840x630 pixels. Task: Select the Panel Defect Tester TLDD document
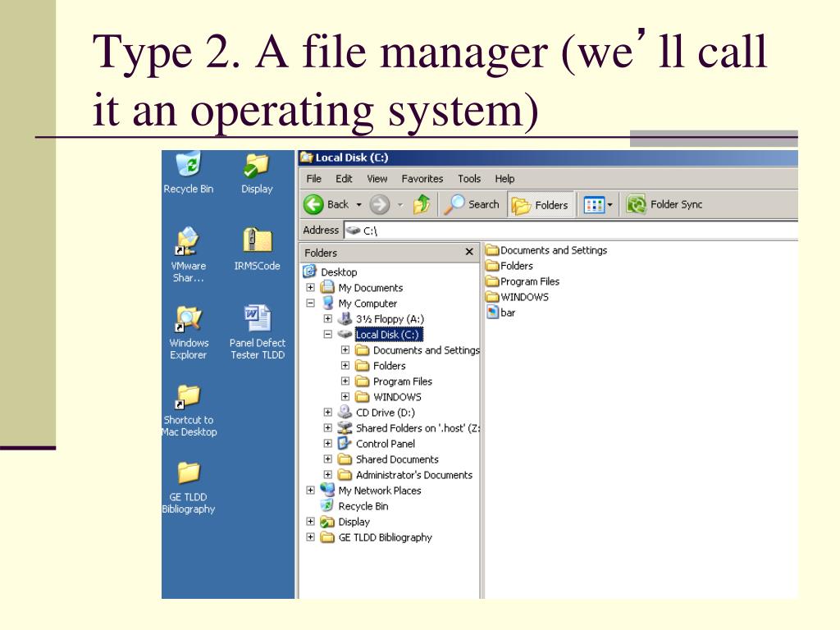tap(257, 319)
